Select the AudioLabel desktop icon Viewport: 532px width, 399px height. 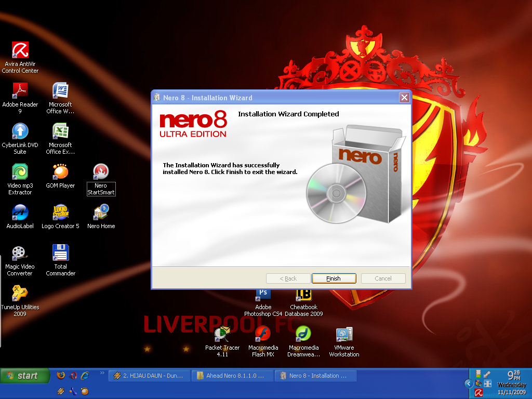(20, 216)
